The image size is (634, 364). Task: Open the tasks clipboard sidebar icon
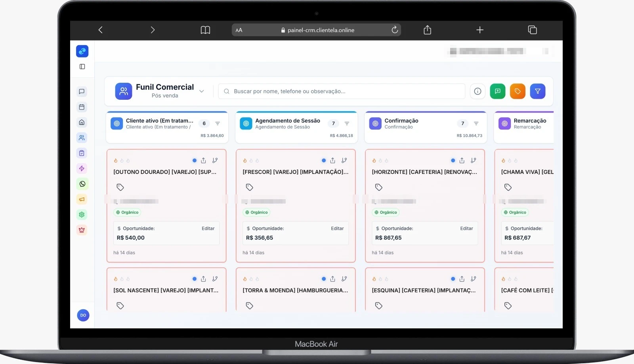coord(82,153)
